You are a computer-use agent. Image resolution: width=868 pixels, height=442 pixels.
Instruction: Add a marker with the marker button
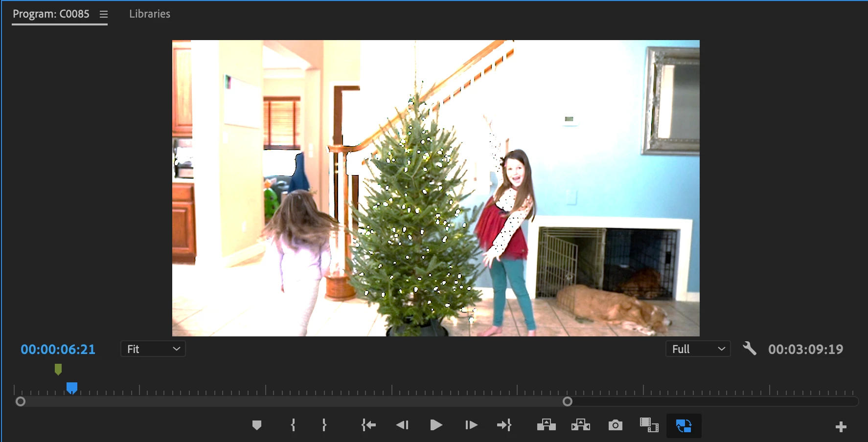click(257, 425)
